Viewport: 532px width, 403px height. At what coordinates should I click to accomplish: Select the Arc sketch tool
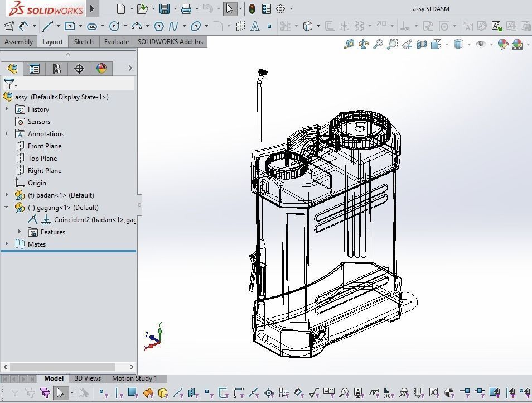(137, 26)
